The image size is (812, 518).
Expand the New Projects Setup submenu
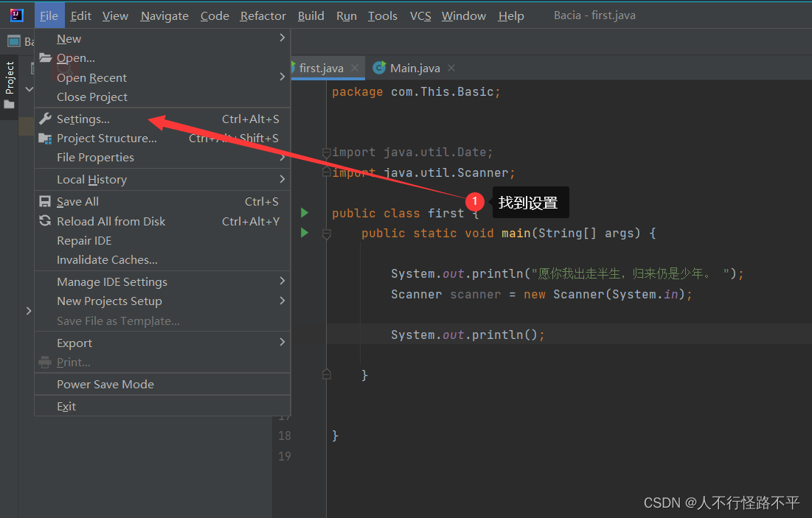[282, 301]
